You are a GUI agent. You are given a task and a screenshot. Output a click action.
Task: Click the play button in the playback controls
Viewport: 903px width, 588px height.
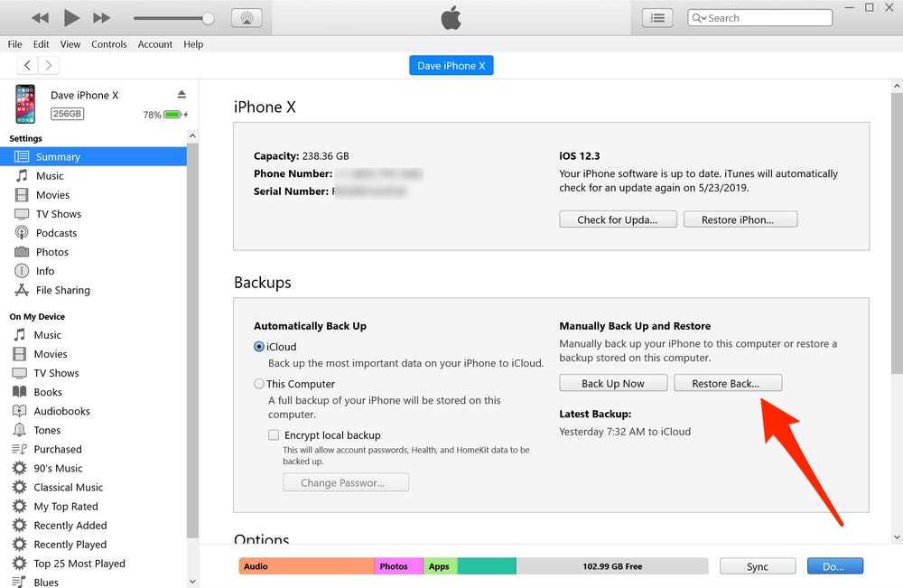71,17
